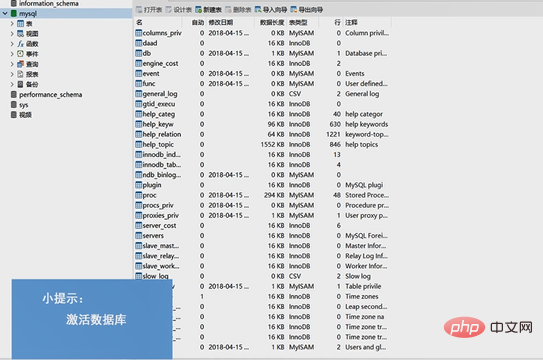
Task: Select the general_log table row
Action: (x=262, y=94)
